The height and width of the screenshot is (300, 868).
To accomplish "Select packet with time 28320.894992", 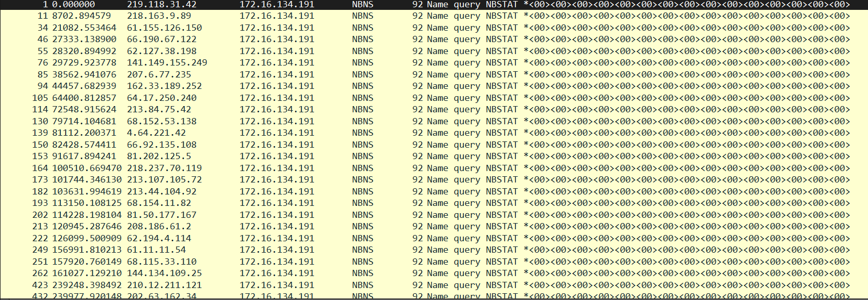I will click(x=434, y=51).
